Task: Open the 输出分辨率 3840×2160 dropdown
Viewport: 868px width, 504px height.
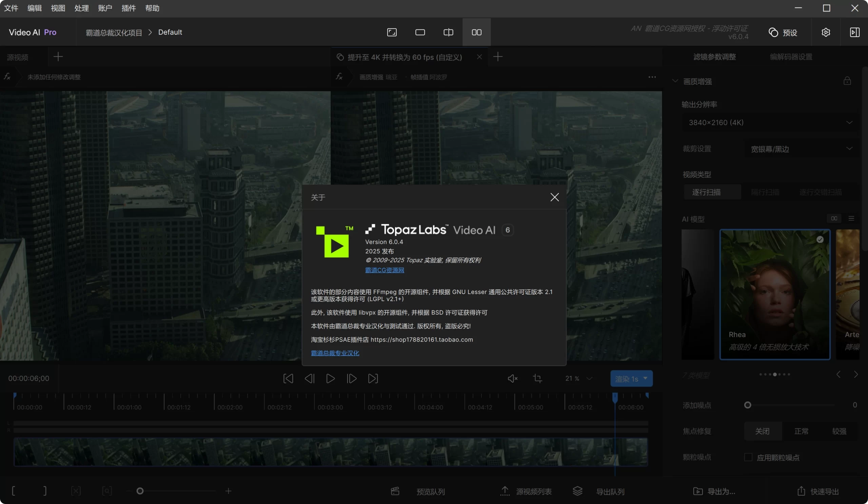Action: click(770, 123)
